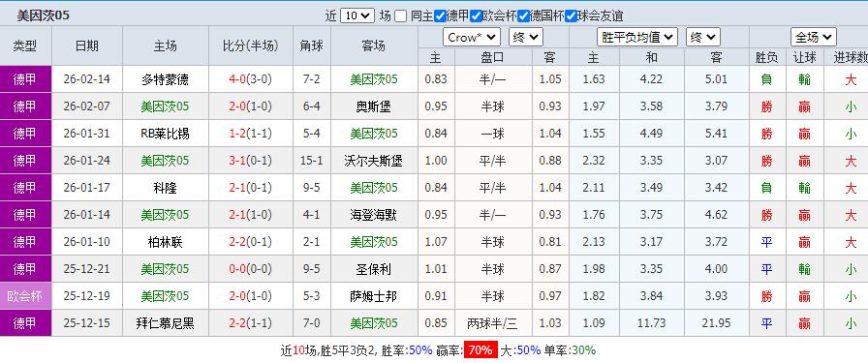
Task: Click the away odds 21.95
Action: (x=716, y=323)
